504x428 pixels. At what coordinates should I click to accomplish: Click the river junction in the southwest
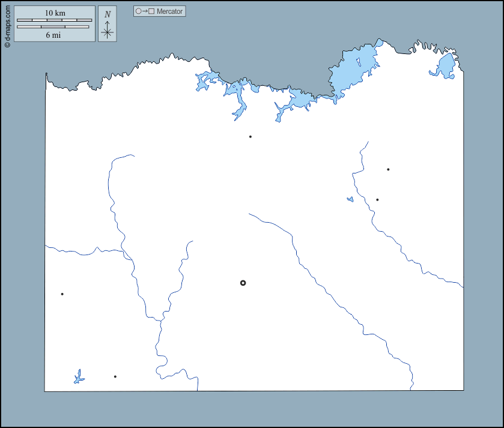point(161,320)
